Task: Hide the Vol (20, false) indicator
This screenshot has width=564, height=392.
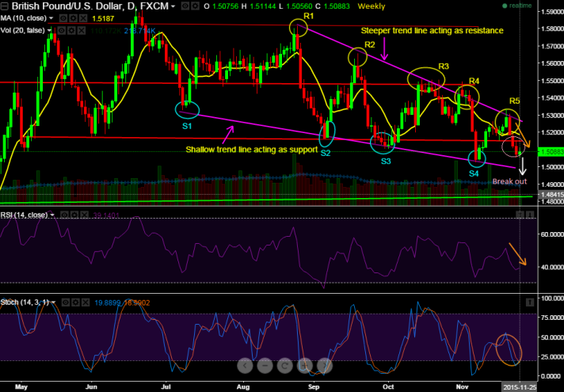Action: coord(62,30)
